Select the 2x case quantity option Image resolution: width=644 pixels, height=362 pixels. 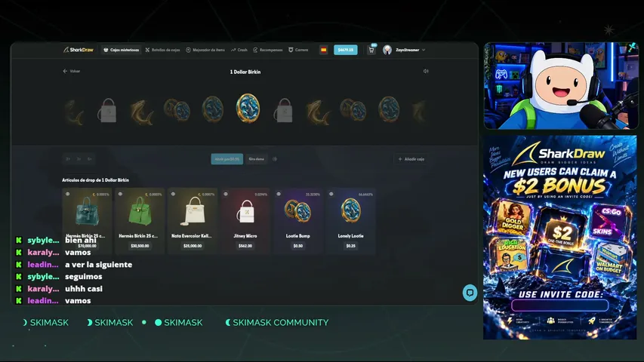[68, 159]
